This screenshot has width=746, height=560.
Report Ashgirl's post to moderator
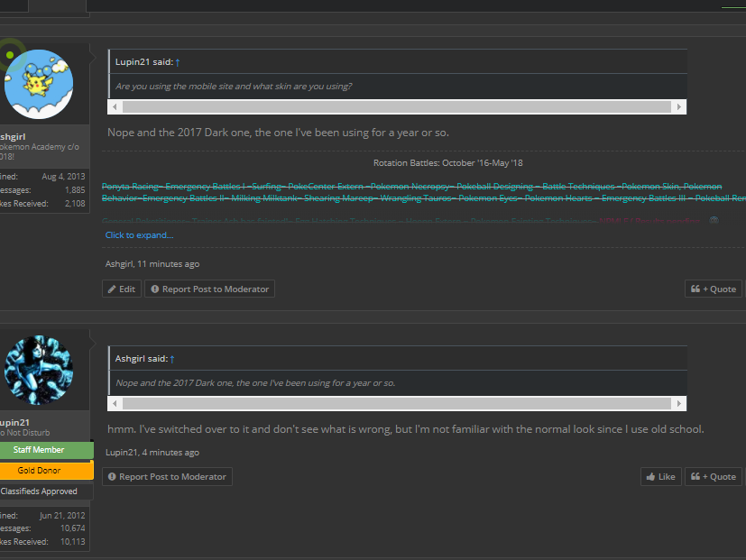click(x=209, y=289)
